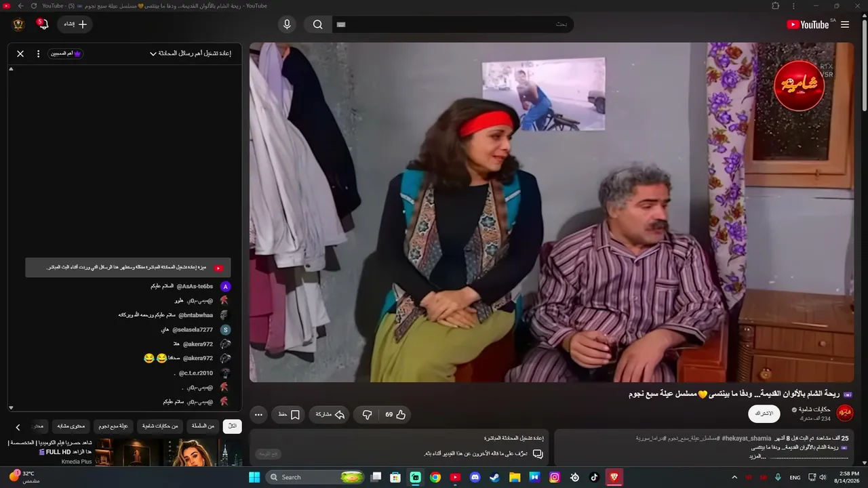Expand the description with المزيد
Viewport: 868px width, 488px height.
click(756, 457)
